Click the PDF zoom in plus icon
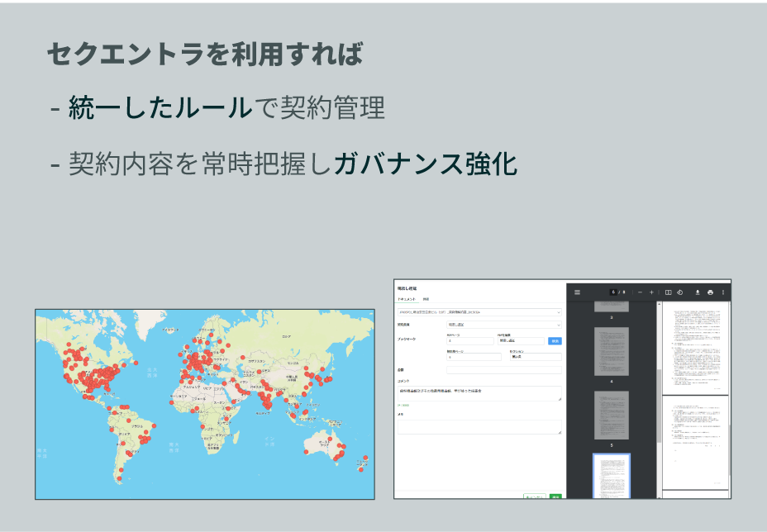Screen dimensions: 767x532 [651, 292]
